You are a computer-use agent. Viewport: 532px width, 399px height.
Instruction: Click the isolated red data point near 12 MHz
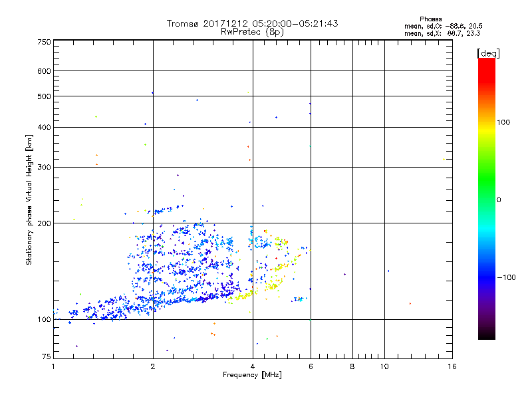point(410,303)
